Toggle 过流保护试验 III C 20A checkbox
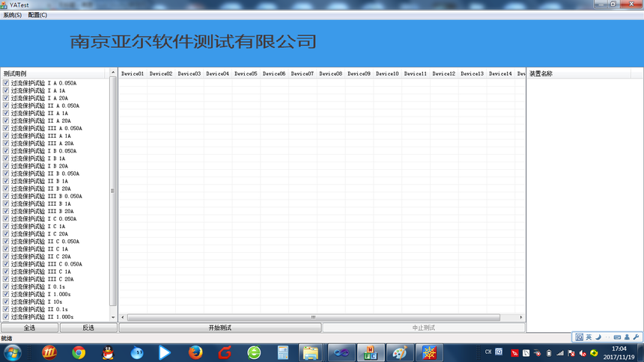The width and height of the screenshot is (644, 362). [x=6, y=279]
